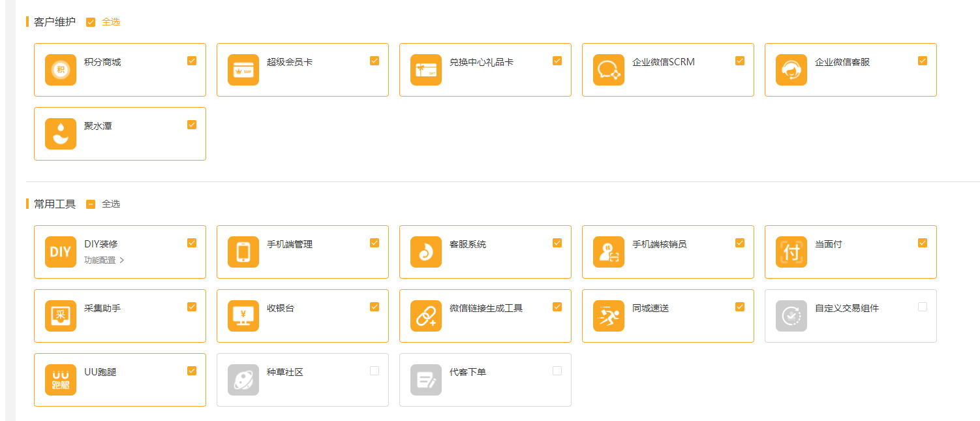Click the 聚水潭 water drop icon

point(61,134)
